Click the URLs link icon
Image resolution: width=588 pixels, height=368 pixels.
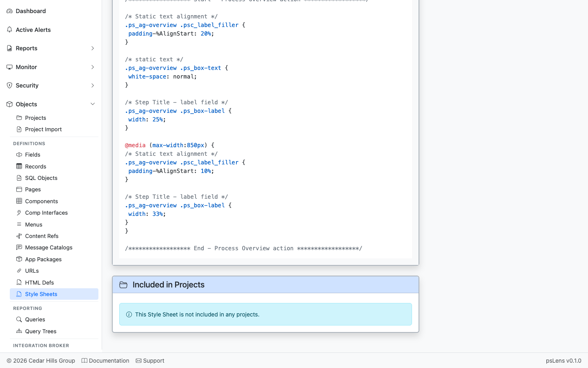(19, 271)
